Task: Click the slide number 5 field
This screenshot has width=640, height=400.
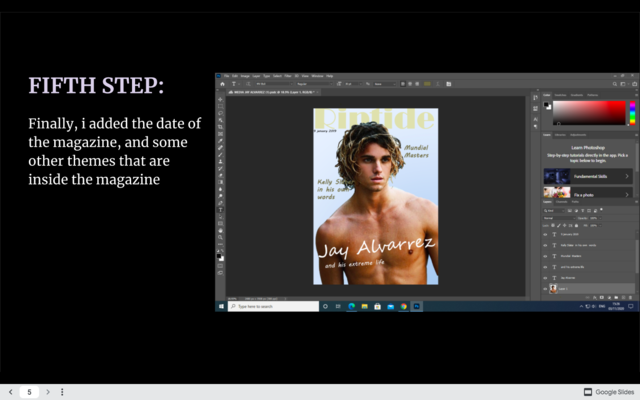Action: point(29,392)
